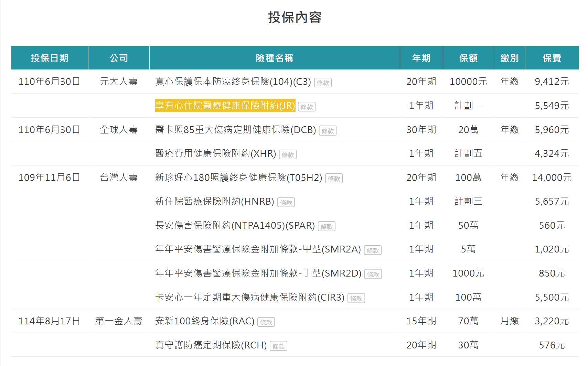Click 新住院醫療保險附約(HNRB) product name

click(214, 201)
